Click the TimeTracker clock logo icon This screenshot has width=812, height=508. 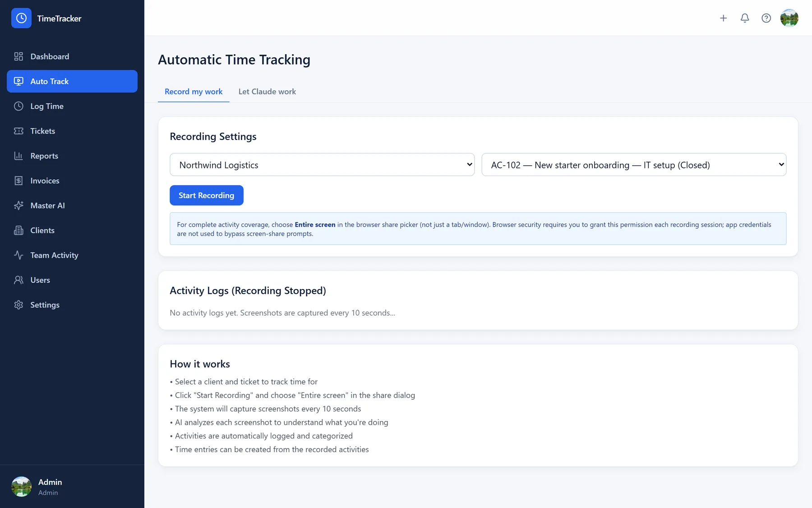[x=21, y=18]
